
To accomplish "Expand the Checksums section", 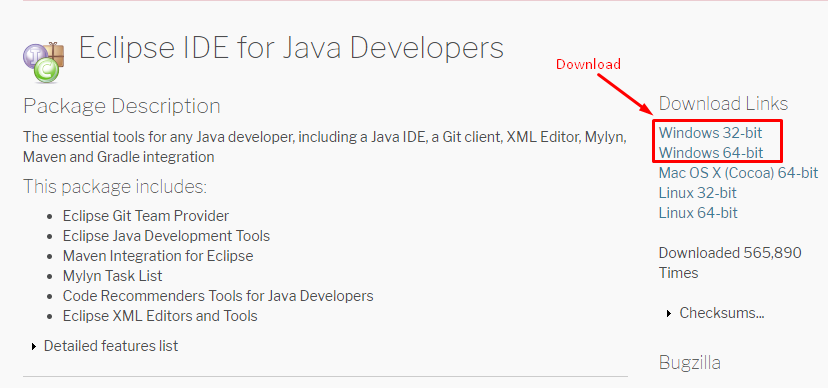I will pos(715,313).
